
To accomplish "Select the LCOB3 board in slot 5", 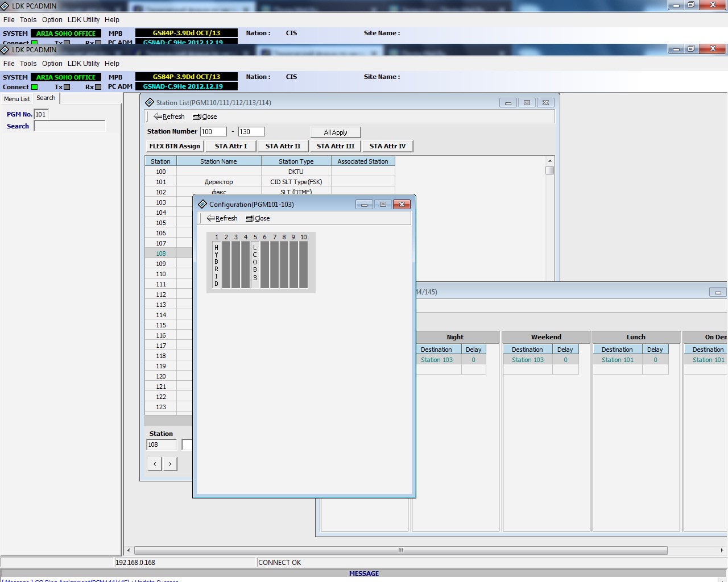I will (255, 264).
